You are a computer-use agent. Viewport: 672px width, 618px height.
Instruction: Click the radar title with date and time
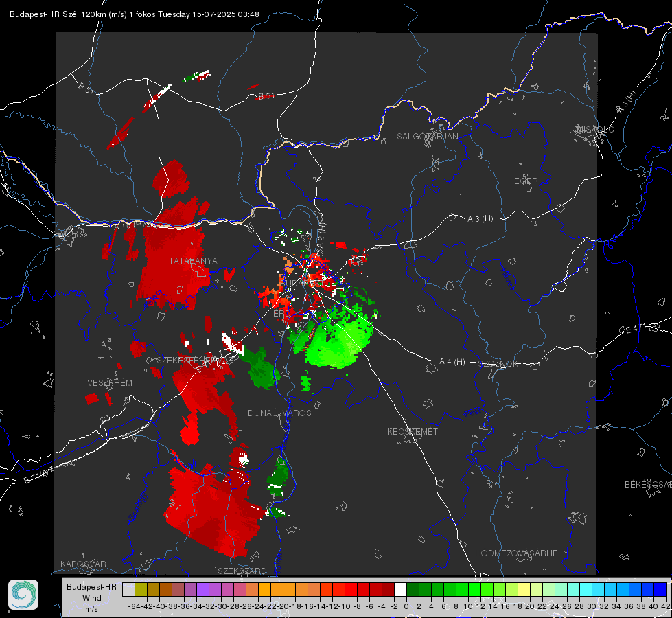pyautogui.click(x=134, y=14)
